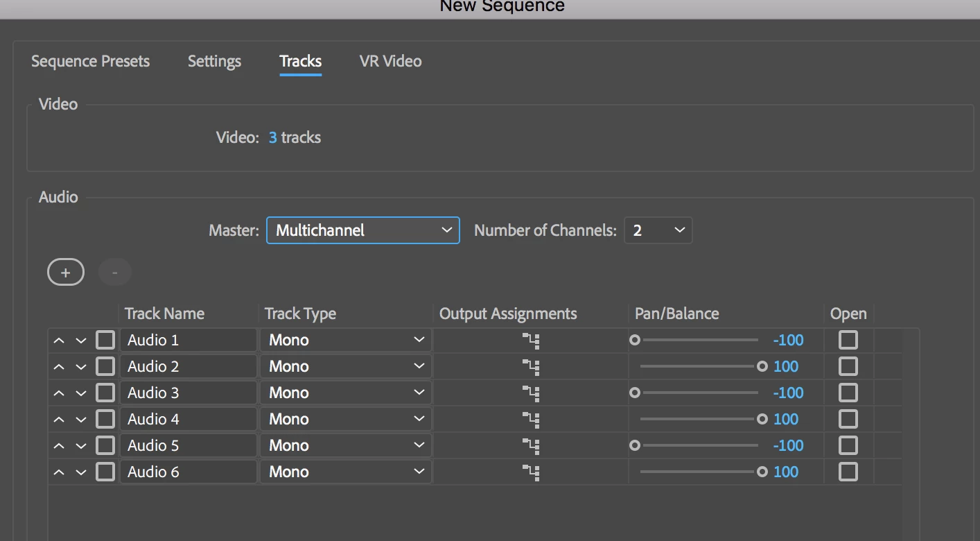Move Audio 1 track down
Viewport: 980px width, 541px height.
tap(81, 341)
